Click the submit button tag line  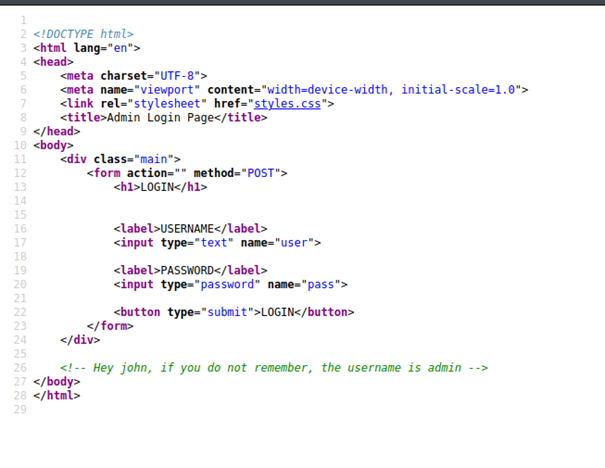pyautogui.click(x=234, y=312)
